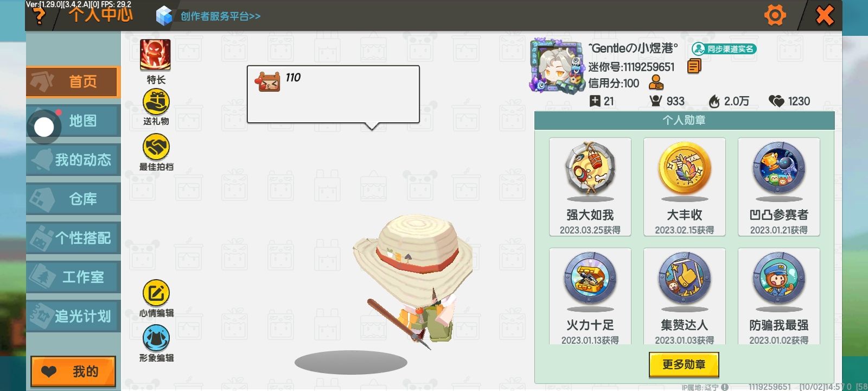Open the 最佳拍档 best partner icon

pos(156,147)
